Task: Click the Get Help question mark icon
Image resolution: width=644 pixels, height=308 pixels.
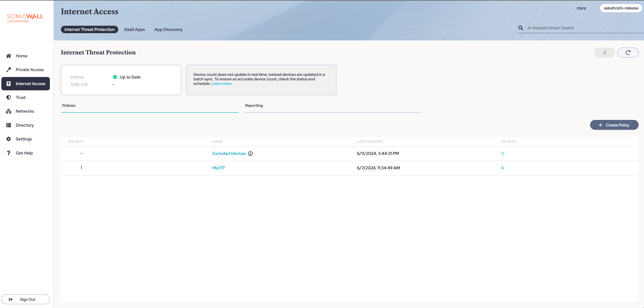Action: [9, 153]
